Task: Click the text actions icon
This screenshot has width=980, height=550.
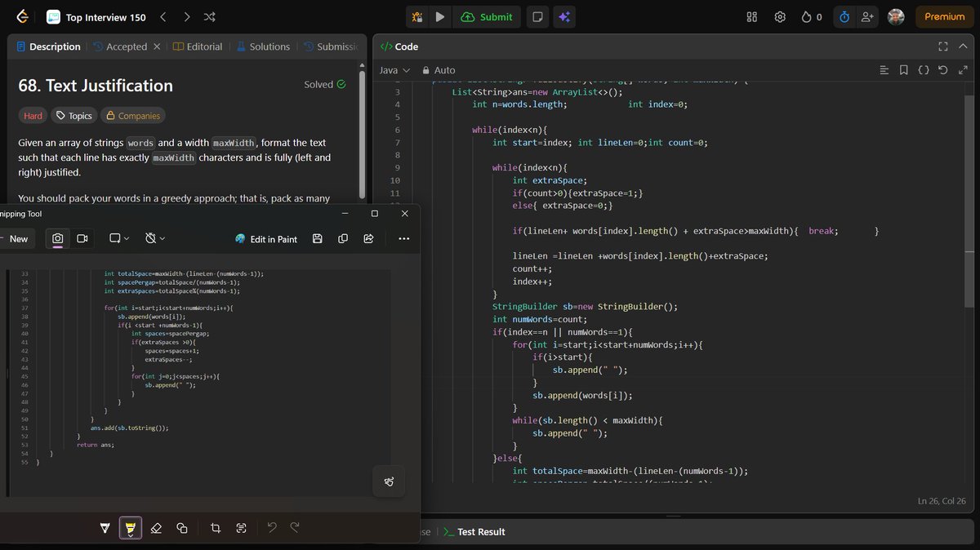Action: [x=241, y=528]
